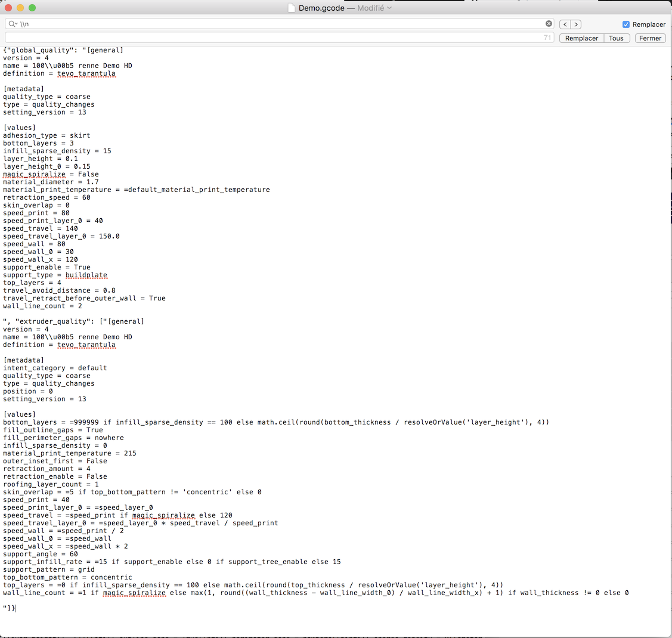Viewport: 672px width, 638px height.
Task: Click the line 'material_print_temperature = 215'
Action: (x=69, y=453)
